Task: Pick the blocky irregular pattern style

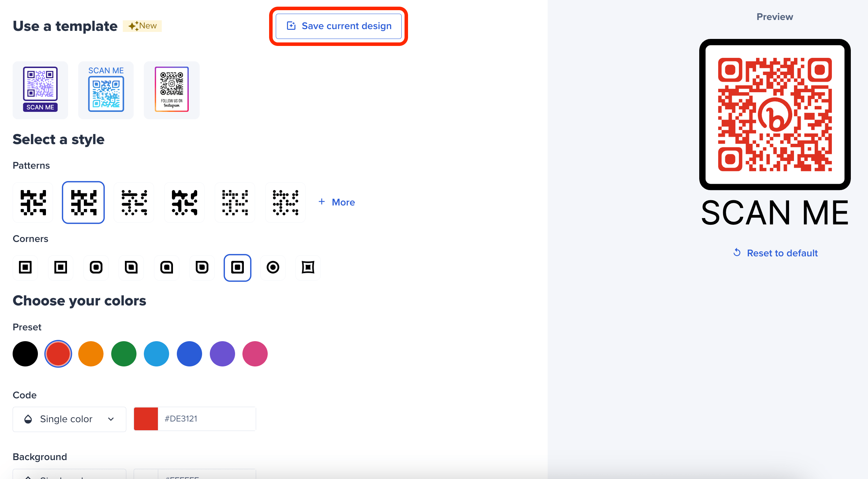Action: point(184,202)
